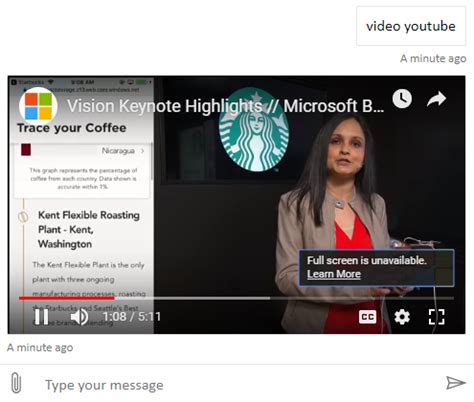Click the Watch later clock icon
Image resolution: width=474 pixels, height=402 pixels.
pos(402,99)
